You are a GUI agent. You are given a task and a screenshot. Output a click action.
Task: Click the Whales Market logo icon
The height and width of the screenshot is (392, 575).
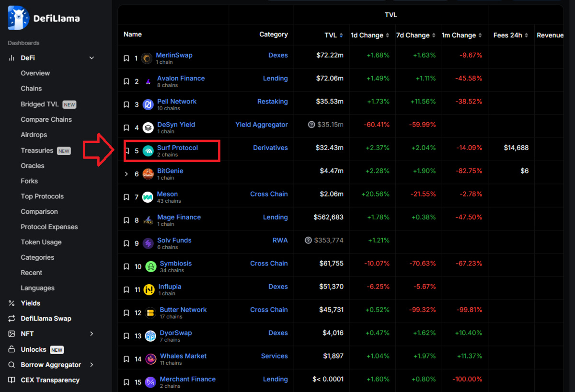click(150, 359)
